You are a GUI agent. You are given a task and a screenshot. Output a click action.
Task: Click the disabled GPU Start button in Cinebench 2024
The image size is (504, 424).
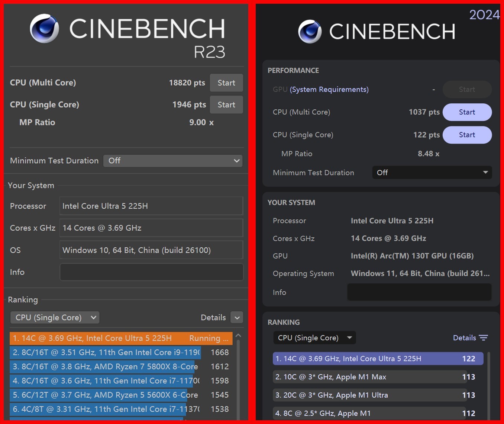pos(467,89)
